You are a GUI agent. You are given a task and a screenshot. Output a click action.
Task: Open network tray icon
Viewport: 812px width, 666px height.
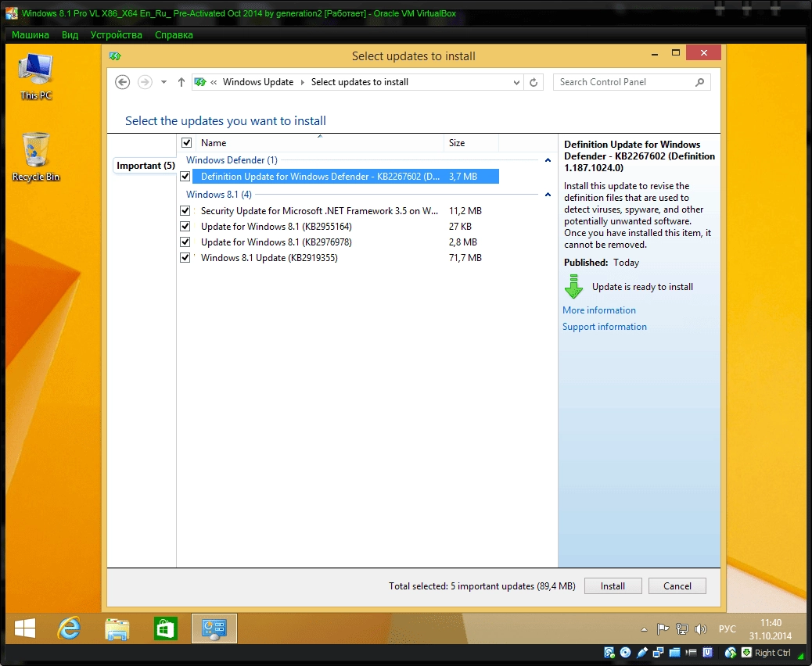click(x=682, y=629)
